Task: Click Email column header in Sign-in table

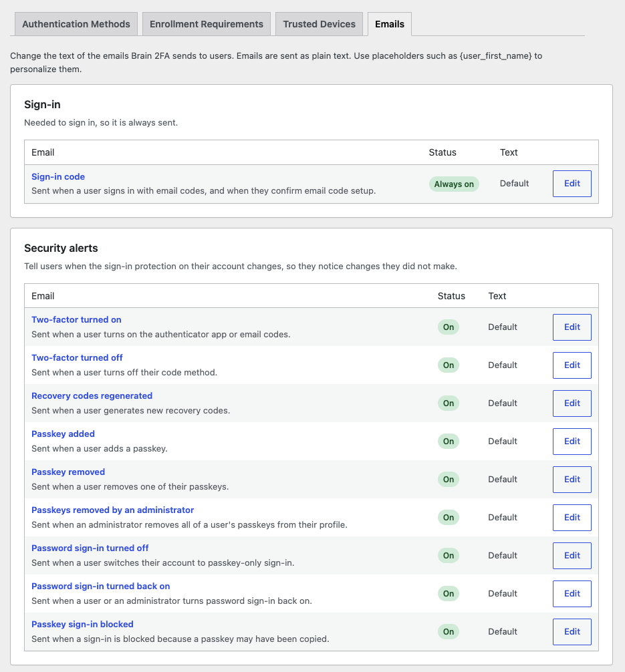Action: click(43, 152)
